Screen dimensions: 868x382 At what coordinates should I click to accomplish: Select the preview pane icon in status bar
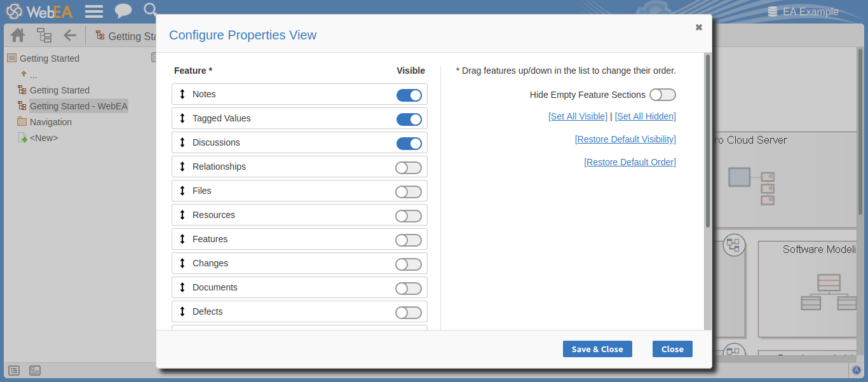(x=34, y=370)
